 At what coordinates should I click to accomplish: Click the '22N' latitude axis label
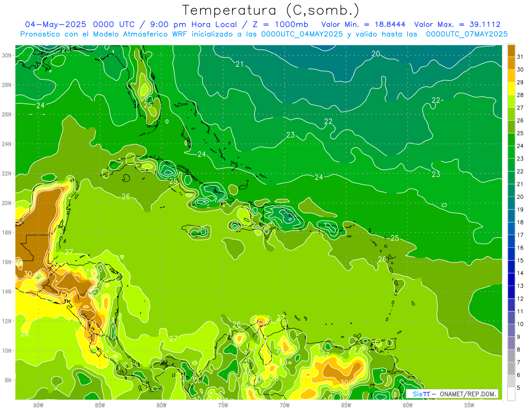coord(7,173)
